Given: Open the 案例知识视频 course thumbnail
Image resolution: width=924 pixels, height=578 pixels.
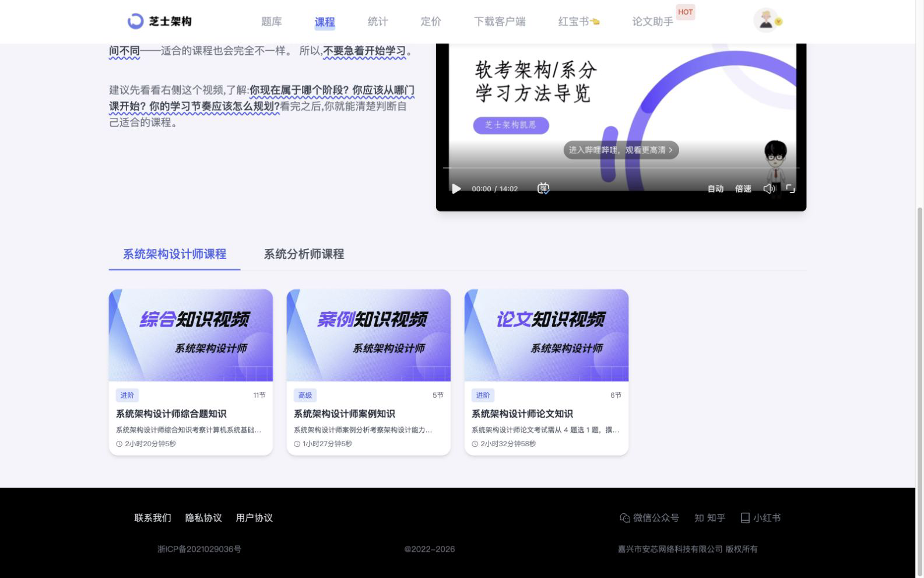Looking at the screenshot, I should pyautogui.click(x=368, y=335).
